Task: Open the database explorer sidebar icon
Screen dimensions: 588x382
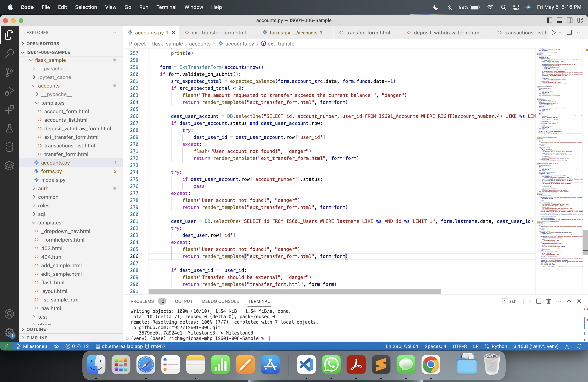Action: click(9, 147)
